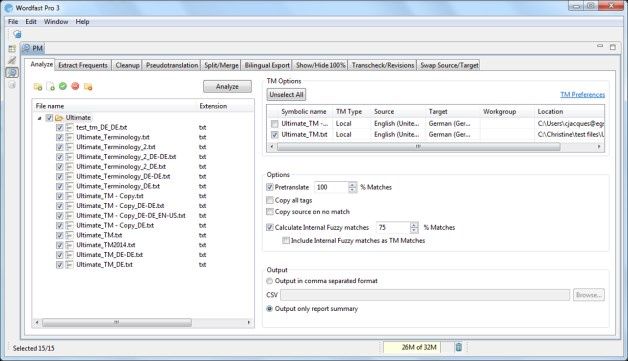Click the Wordfast globe icon in top toolbar
The height and width of the screenshot is (361, 628).
point(17,34)
